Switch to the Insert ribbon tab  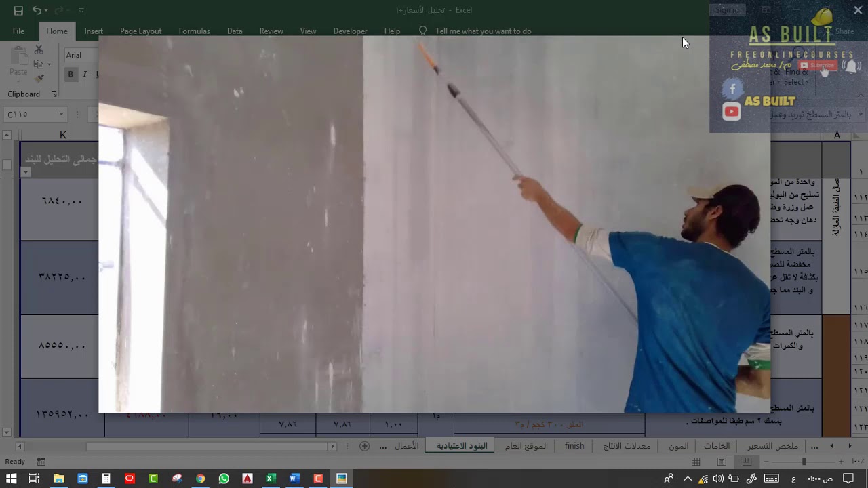[x=94, y=31]
